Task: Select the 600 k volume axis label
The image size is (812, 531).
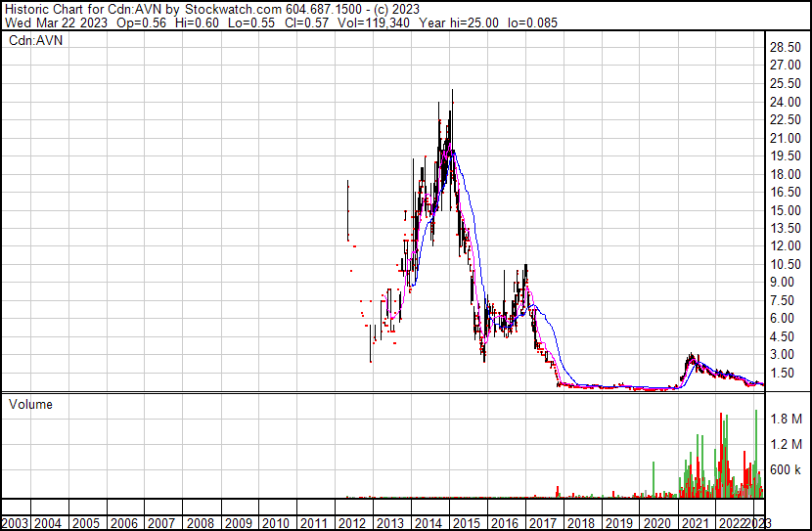Action: click(x=784, y=469)
